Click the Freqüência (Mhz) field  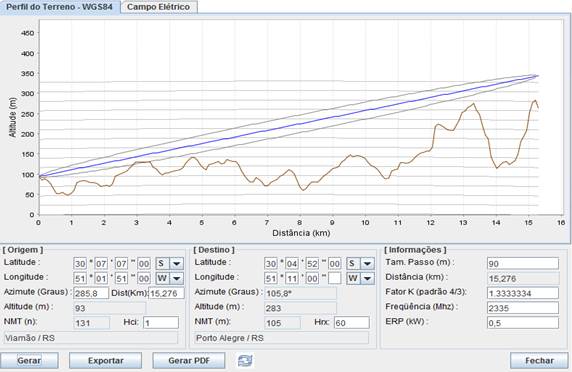(x=523, y=308)
